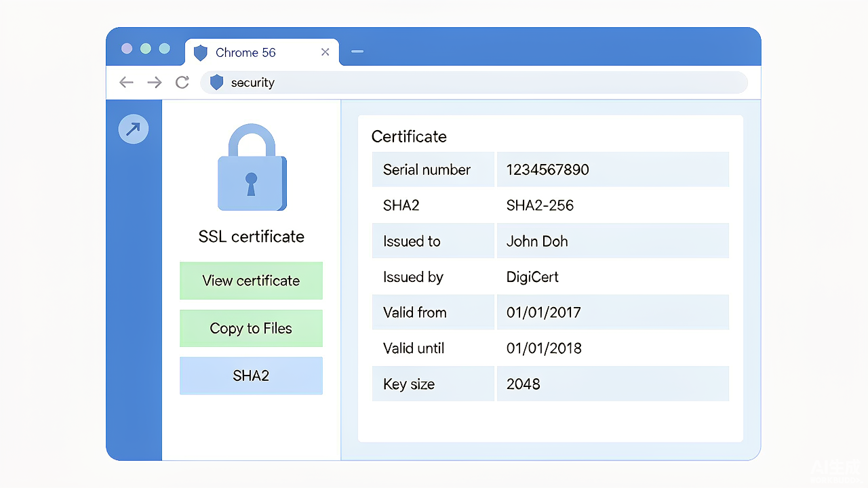
Task: Open a new tab with the dash button
Action: point(357,52)
